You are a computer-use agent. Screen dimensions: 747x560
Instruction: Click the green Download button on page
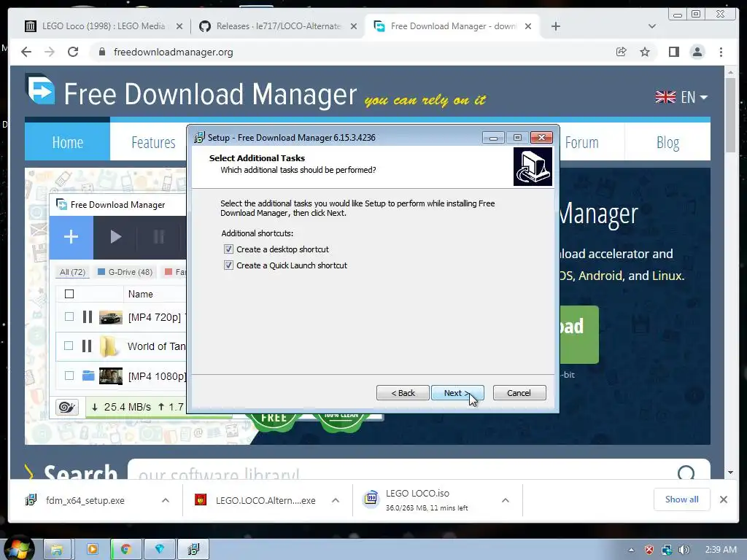tap(578, 334)
